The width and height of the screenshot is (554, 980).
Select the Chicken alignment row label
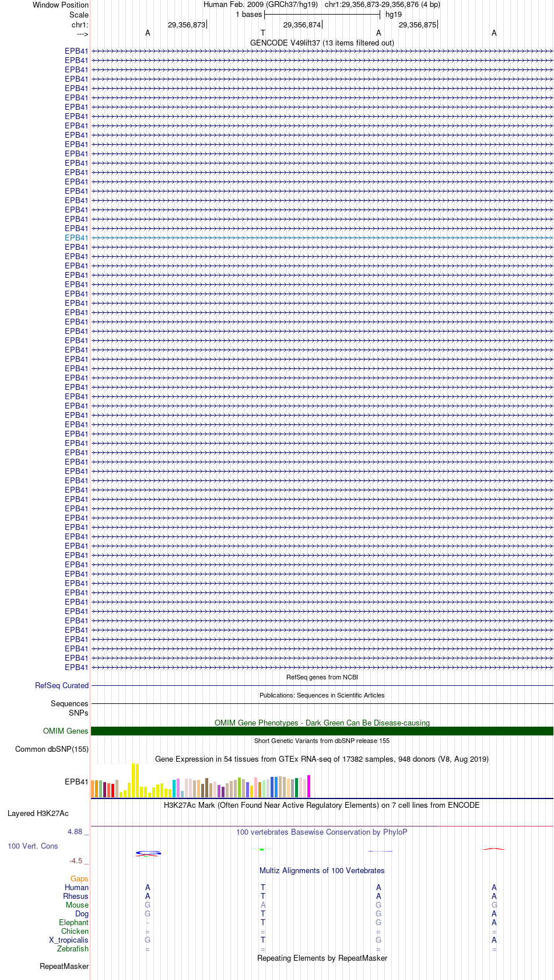tap(75, 931)
